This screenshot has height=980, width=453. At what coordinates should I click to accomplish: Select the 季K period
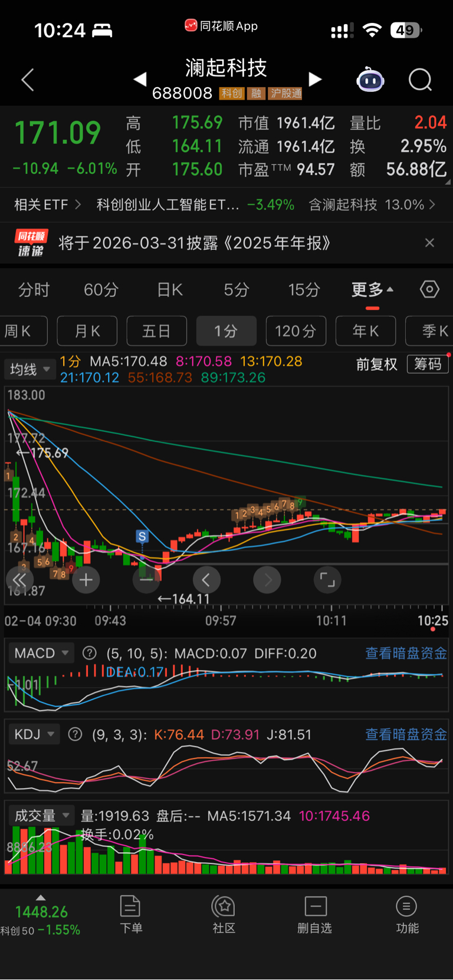point(429,331)
